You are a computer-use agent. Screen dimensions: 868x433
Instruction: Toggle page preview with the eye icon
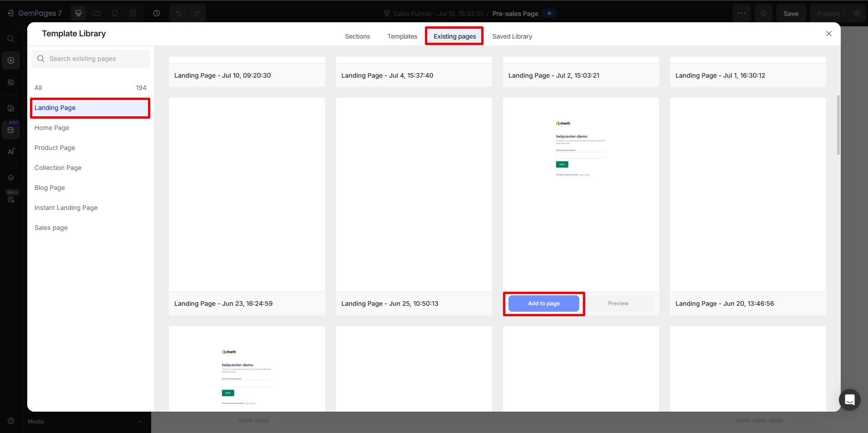[x=764, y=13]
